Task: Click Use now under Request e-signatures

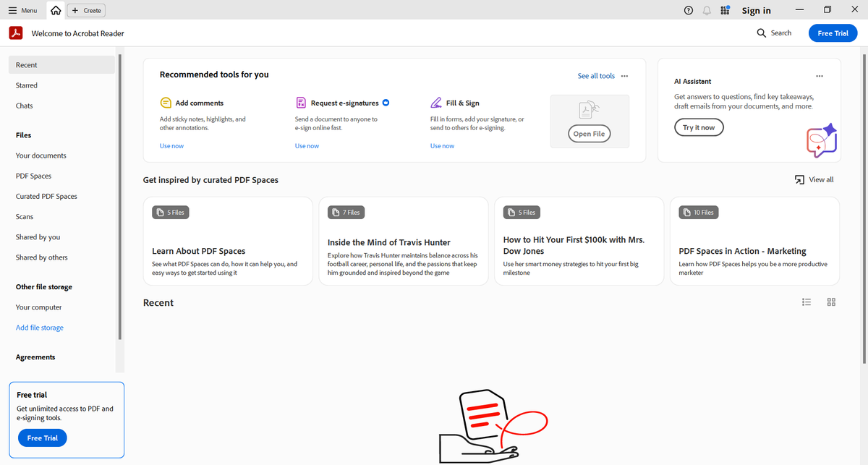Action: click(307, 146)
